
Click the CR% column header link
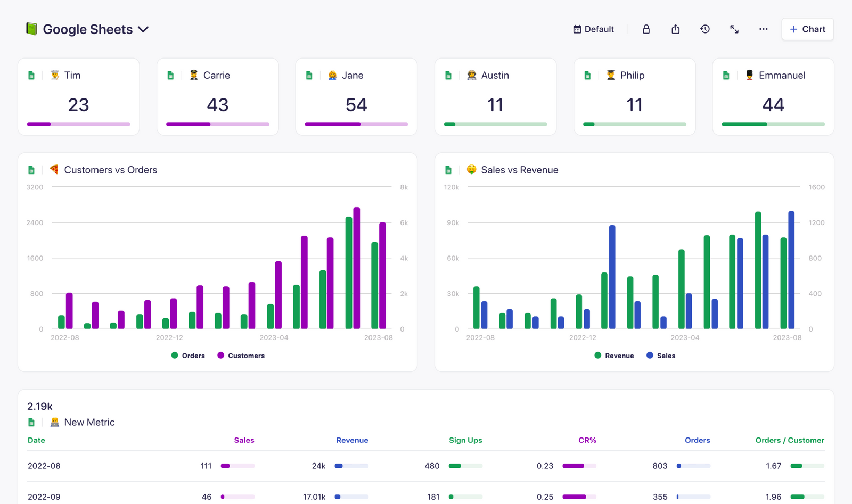click(x=587, y=440)
